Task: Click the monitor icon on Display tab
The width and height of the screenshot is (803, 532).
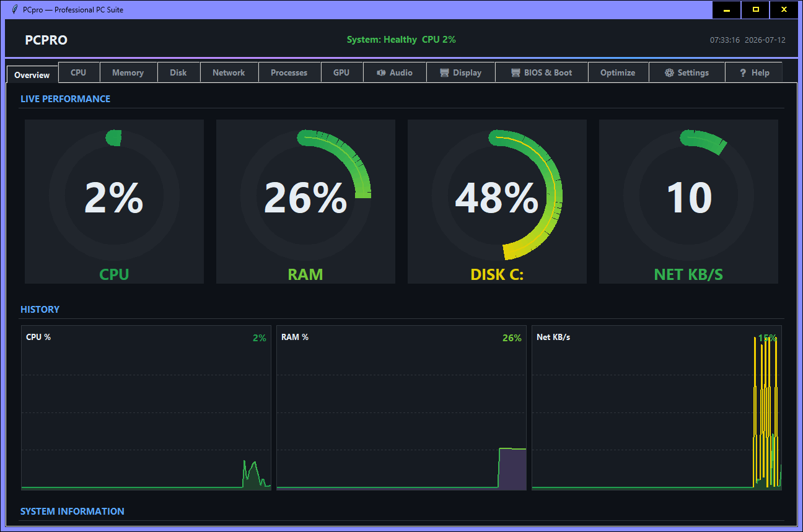Action: tap(444, 72)
